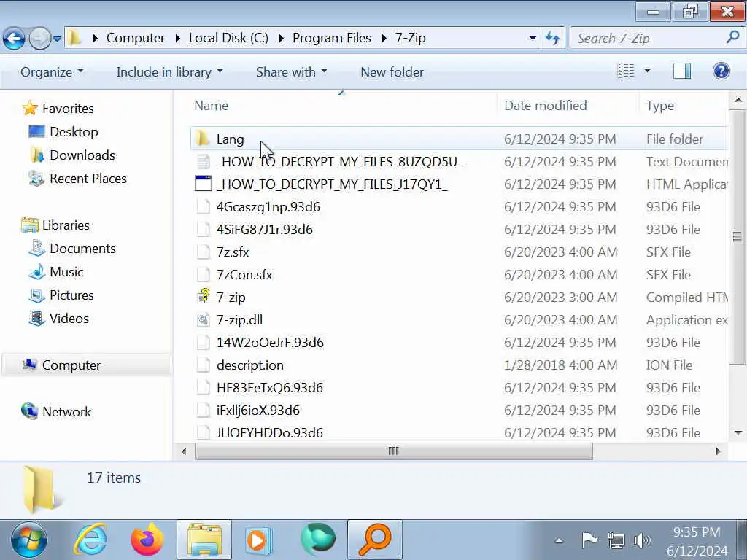This screenshot has height=560, width=747.
Task: Open Windows Help question mark
Action: click(721, 71)
